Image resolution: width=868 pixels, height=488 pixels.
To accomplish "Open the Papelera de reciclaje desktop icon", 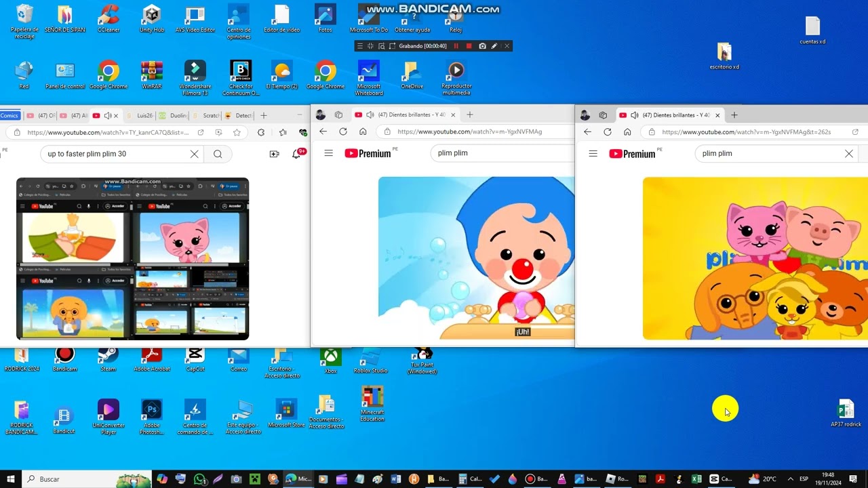I will [x=24, y=21].
